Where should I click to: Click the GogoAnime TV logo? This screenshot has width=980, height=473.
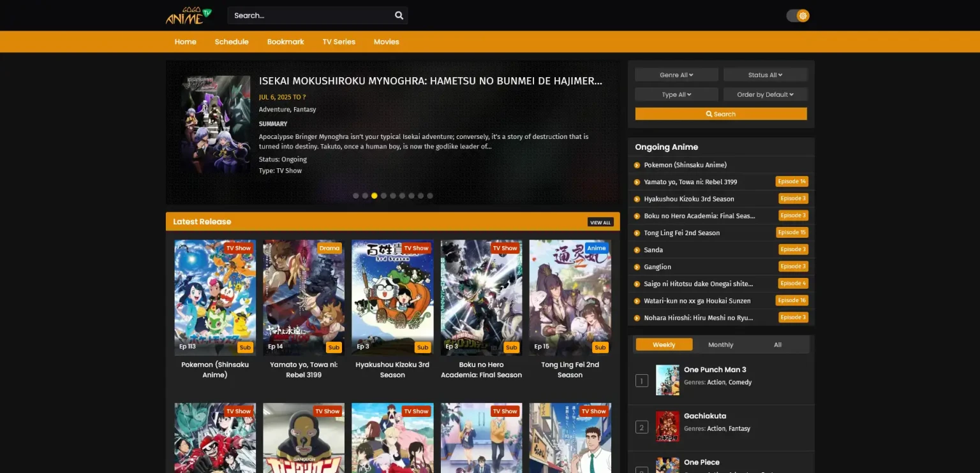(x=188, y=16)
